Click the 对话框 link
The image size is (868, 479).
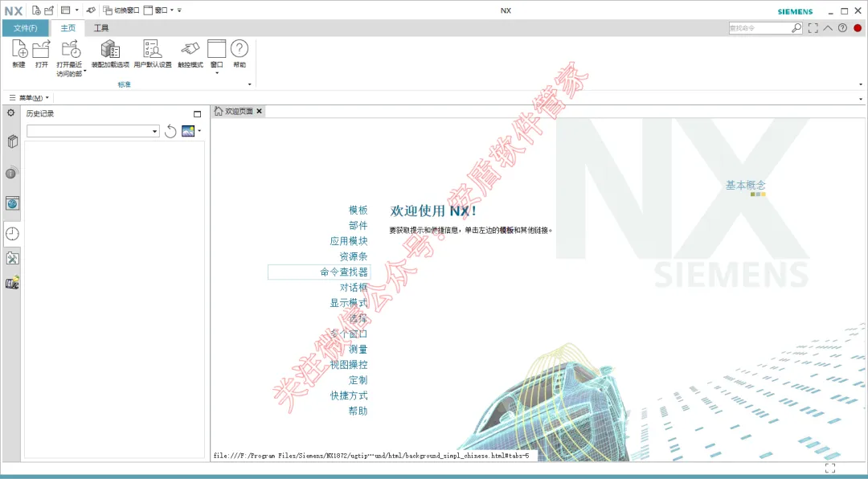(x=354, y=288)
